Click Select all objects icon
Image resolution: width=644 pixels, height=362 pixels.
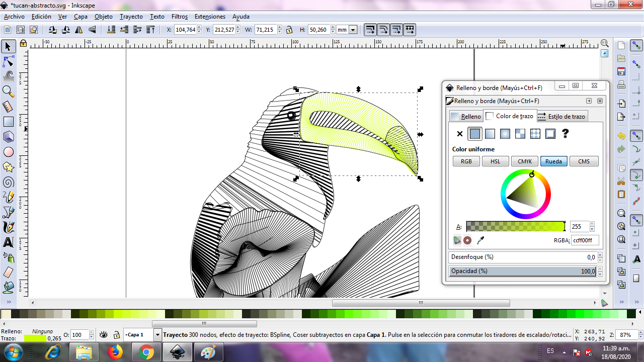pyautogui.click(x=8, y=30)
